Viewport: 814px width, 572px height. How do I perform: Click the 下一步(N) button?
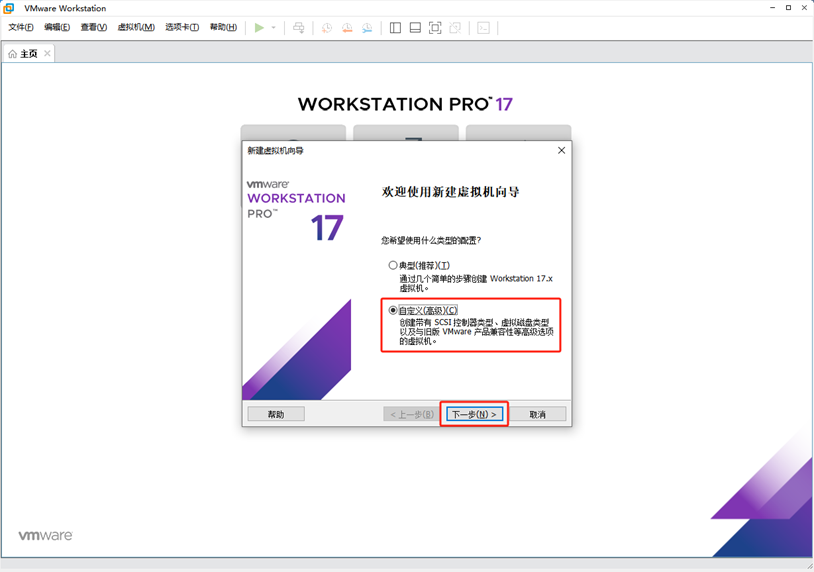(474, 414)
